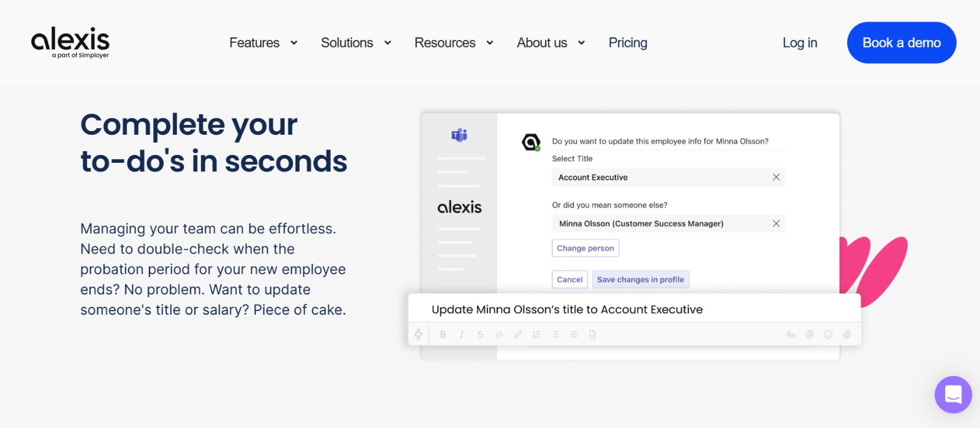Click the lightning bolt shortcuts icon
Viewport: 980px width, 428px height.
tap(418, 334)
